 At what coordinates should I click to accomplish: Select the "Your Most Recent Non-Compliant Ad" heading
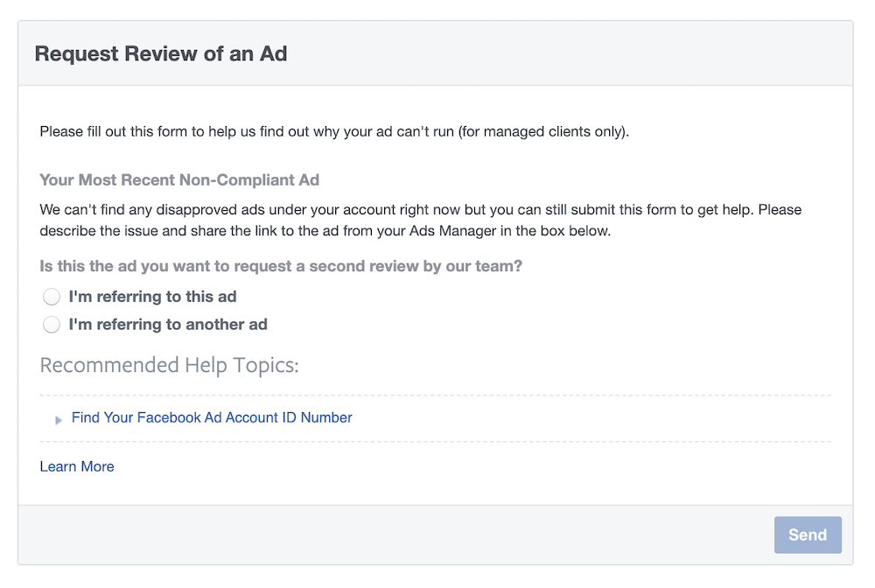coord(178,180)
